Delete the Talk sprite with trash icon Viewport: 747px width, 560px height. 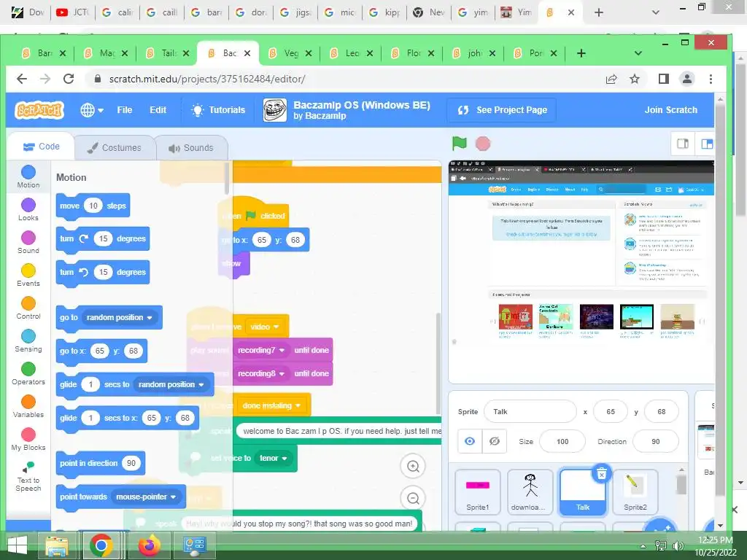pos(601,473)
